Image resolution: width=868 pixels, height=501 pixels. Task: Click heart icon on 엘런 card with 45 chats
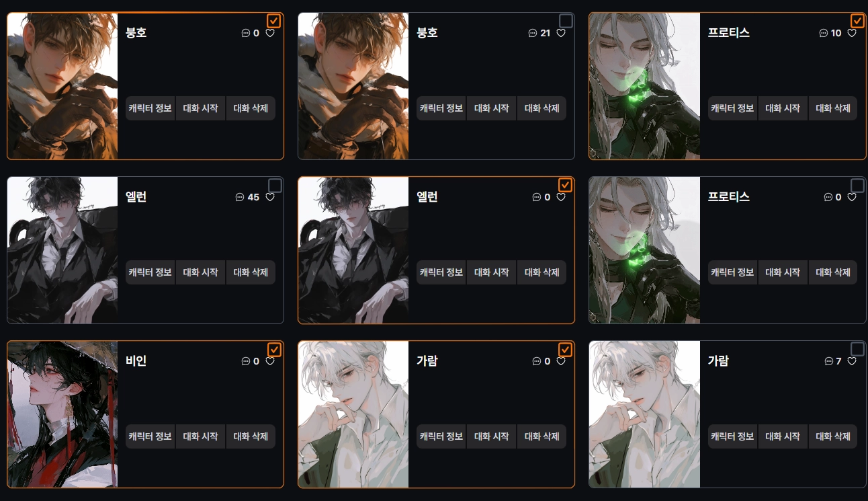[270, 197]
